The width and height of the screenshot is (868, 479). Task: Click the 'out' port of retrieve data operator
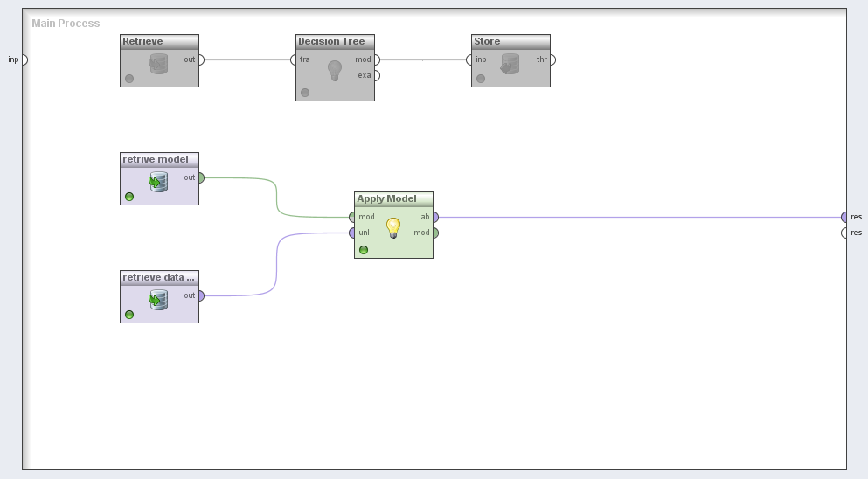[x=201, y=295]
